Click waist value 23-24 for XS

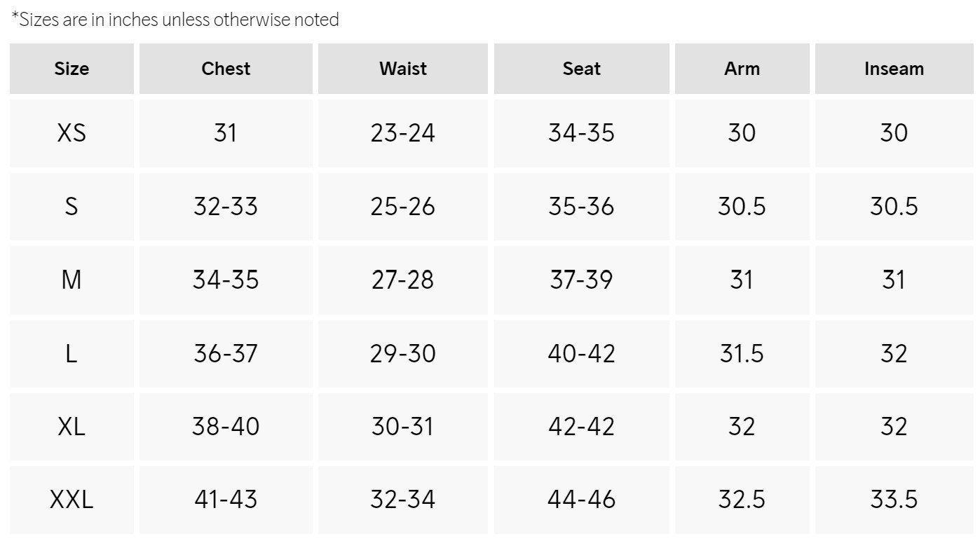(403, 132)
